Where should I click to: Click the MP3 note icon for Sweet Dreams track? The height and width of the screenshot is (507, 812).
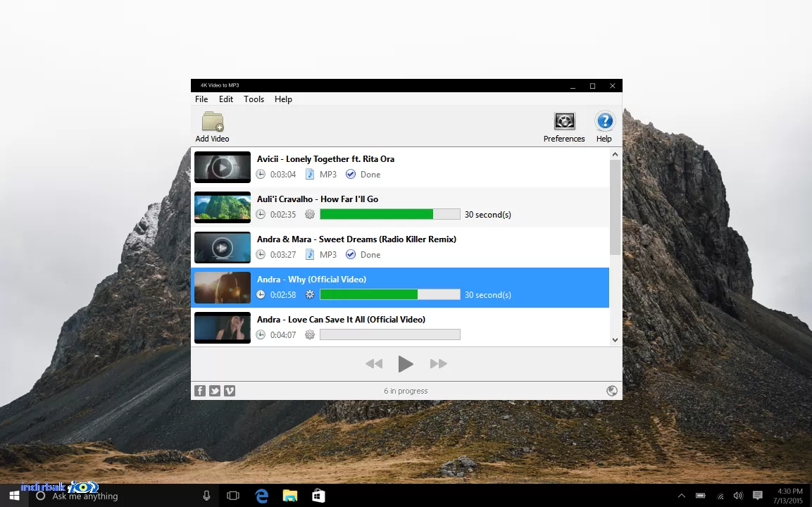[x=310, y=255]
